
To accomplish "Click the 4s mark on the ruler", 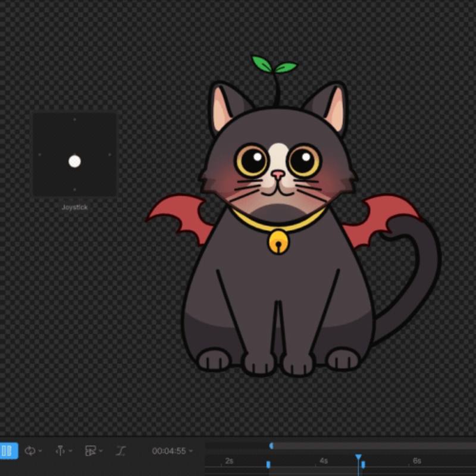I will 324,461.
